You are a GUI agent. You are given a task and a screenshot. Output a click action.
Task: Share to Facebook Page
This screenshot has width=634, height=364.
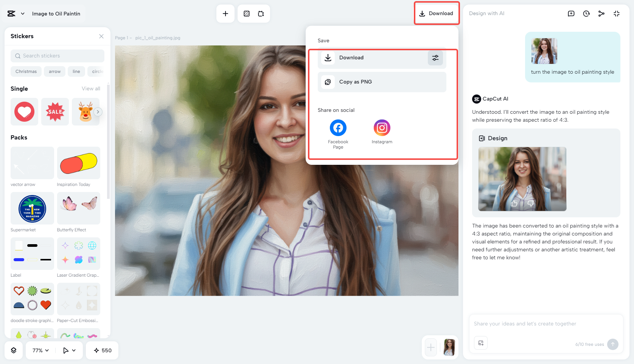[x=338, y=128]
